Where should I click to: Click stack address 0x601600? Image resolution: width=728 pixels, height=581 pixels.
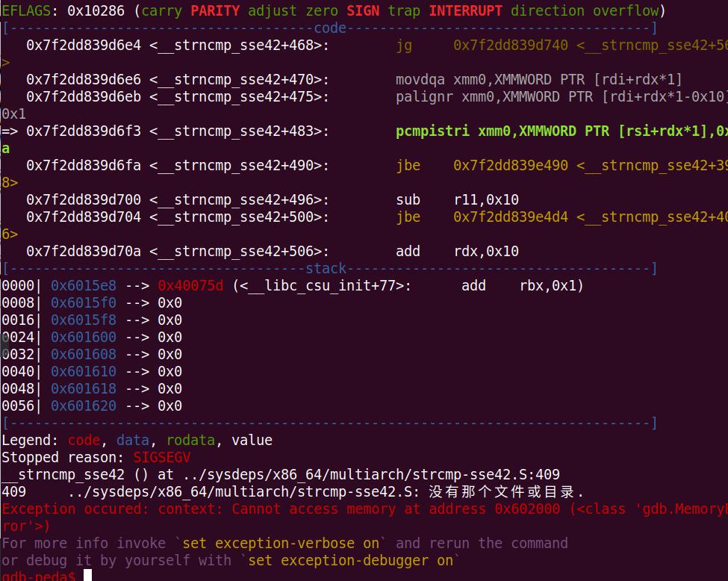pyautogui.click(x=84, y=338)
